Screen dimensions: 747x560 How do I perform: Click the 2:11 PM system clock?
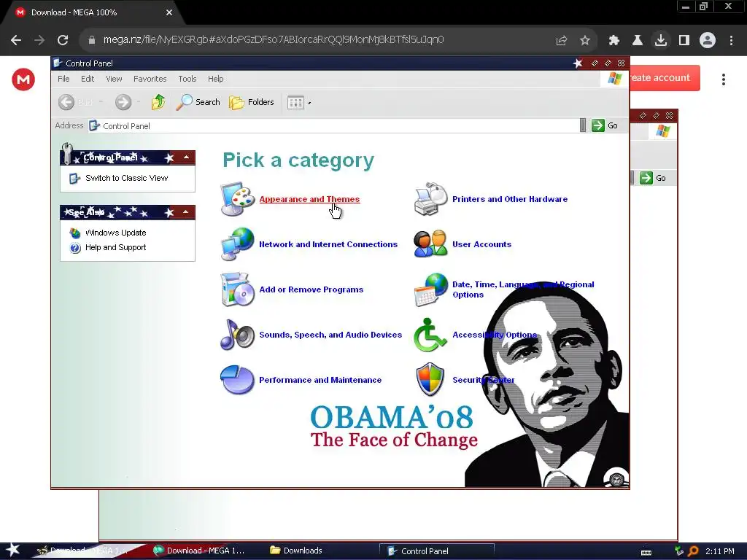[x=720, y=551]
